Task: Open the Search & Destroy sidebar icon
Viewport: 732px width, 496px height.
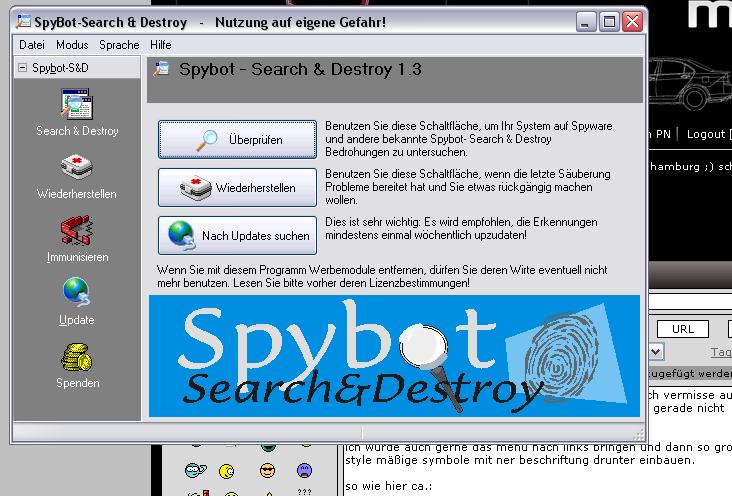Action: tap(77, 104)
